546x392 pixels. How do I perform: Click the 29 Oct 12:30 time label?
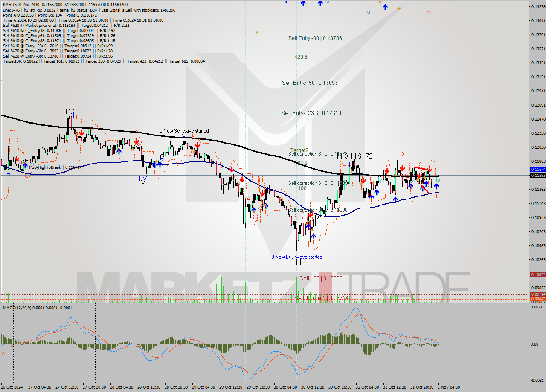point(231,387)
